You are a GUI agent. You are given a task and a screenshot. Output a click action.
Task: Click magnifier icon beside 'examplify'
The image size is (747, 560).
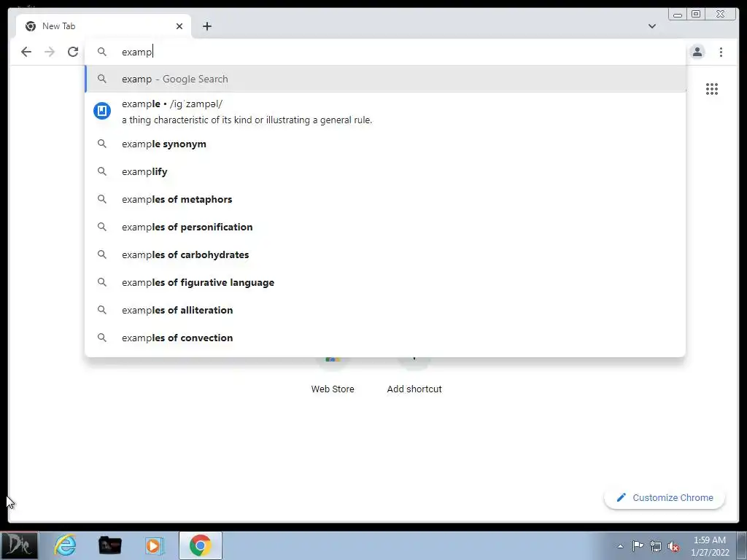coord(102,171)
